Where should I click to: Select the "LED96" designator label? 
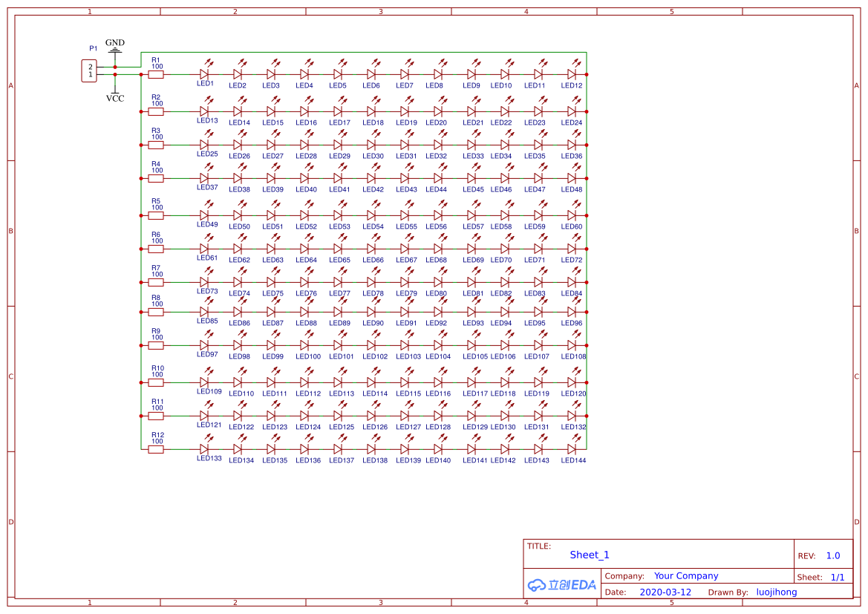click(x=571, y=323)
